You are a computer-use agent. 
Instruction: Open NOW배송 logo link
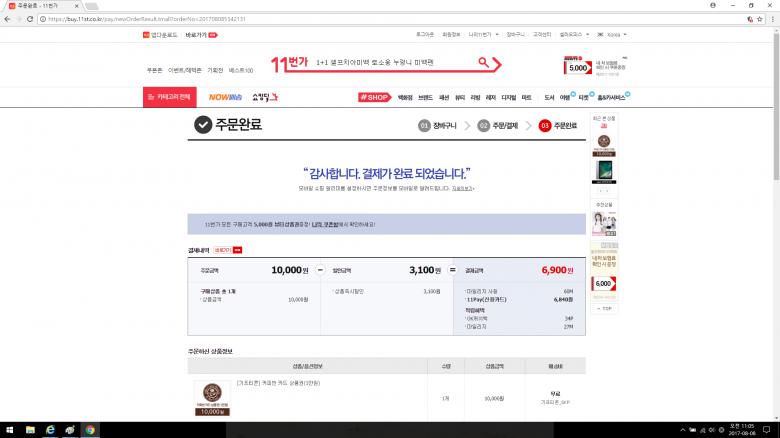coord(225,97)
